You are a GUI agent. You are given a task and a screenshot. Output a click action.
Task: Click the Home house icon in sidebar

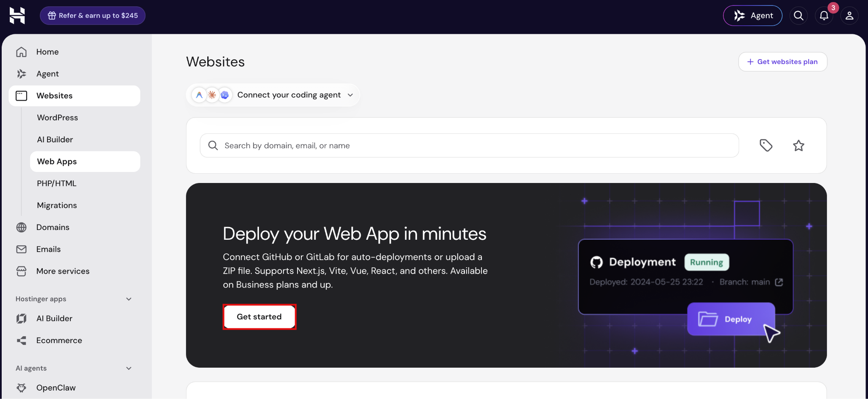[x=21, y=52]
